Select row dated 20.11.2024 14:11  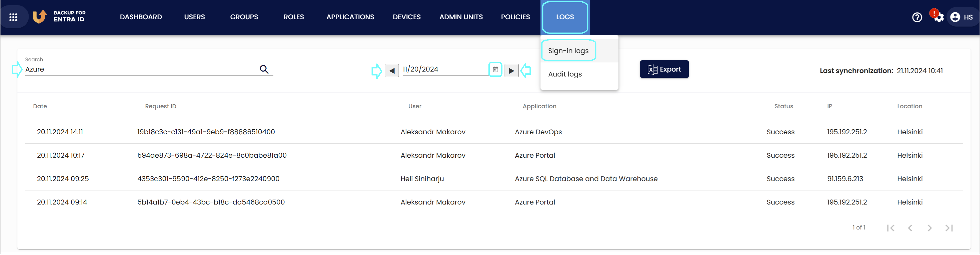click(494, 132)
